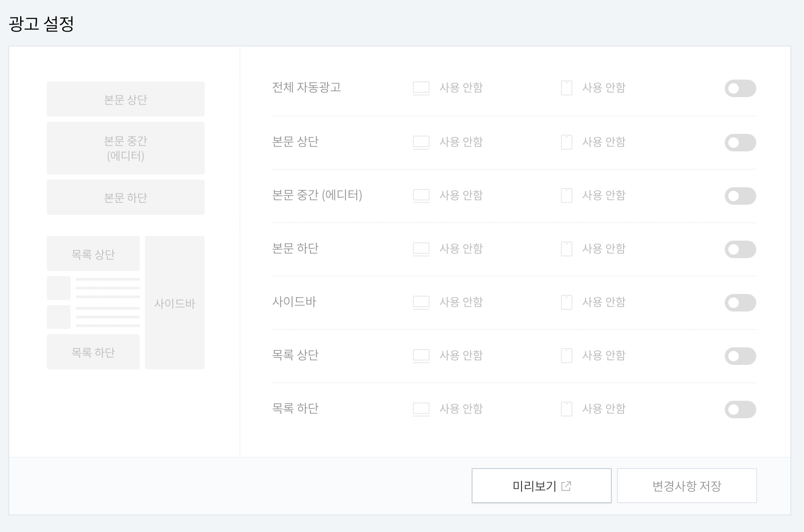This screenshot has width=804, height=532.
Task: Click the desktop icon for 목록 상단
Action: coord(421,355)
